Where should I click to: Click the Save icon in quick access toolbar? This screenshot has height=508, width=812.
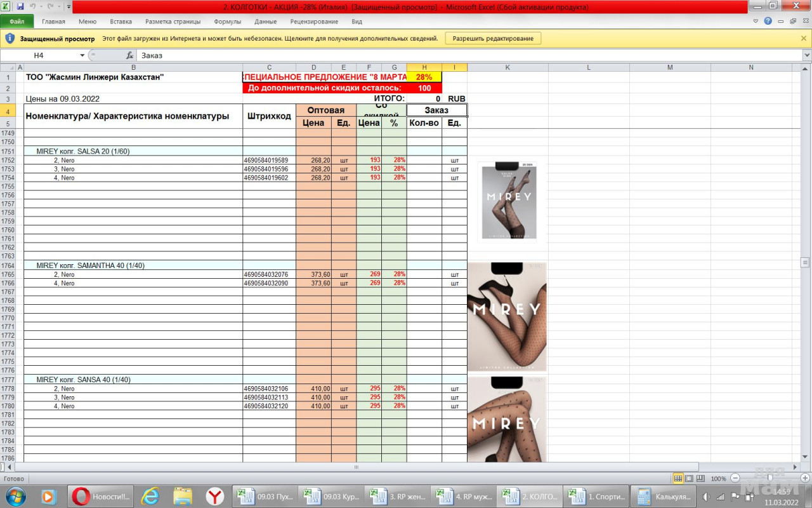click(20, 6)
